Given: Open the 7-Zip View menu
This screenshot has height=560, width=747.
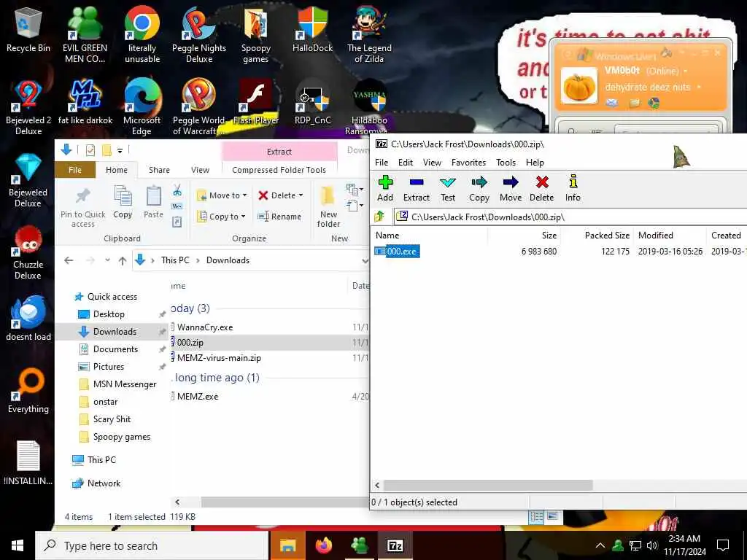Looking at the screenshot, I should [x=432, y=163].
